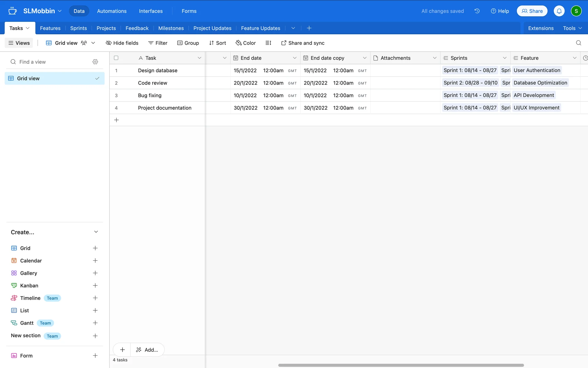This screenshot has height=368, width=588.
Task: Click plus icon next to Kanban
Action: coord(95,286)
